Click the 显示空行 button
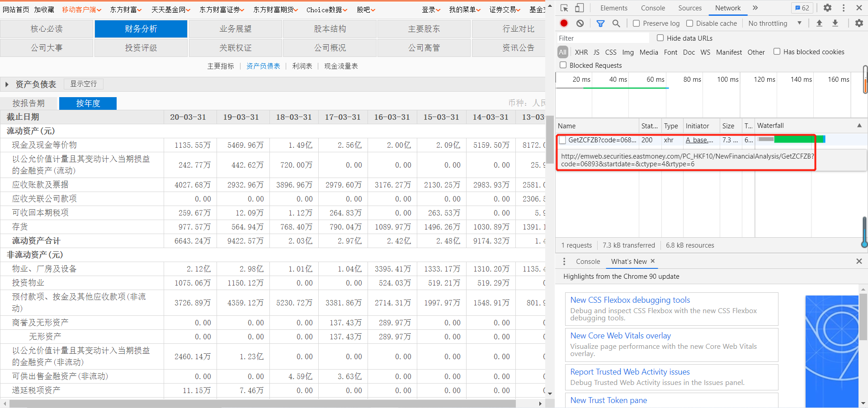Viewport: 868px width, 408px height. pos(84,84)
